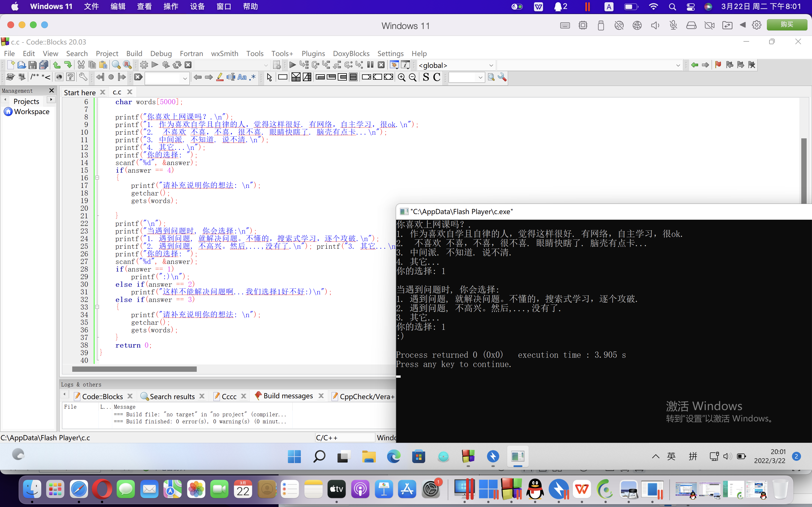The width and height of the screenshot is (812, 507).
Task: Click the red Toggle bookmark flag
Action: (x=718, y=65)
